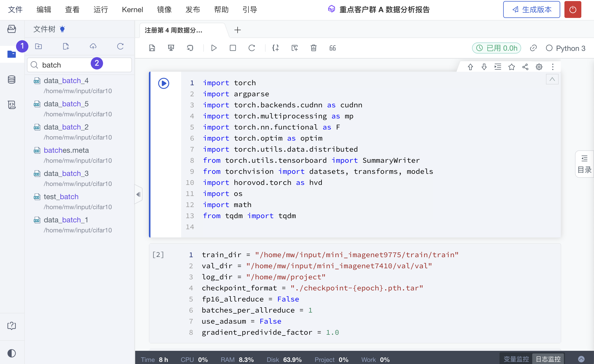Screen dimensions: 594x364
Task: Open the cell more options menu
Action: (x=553, y=67)
